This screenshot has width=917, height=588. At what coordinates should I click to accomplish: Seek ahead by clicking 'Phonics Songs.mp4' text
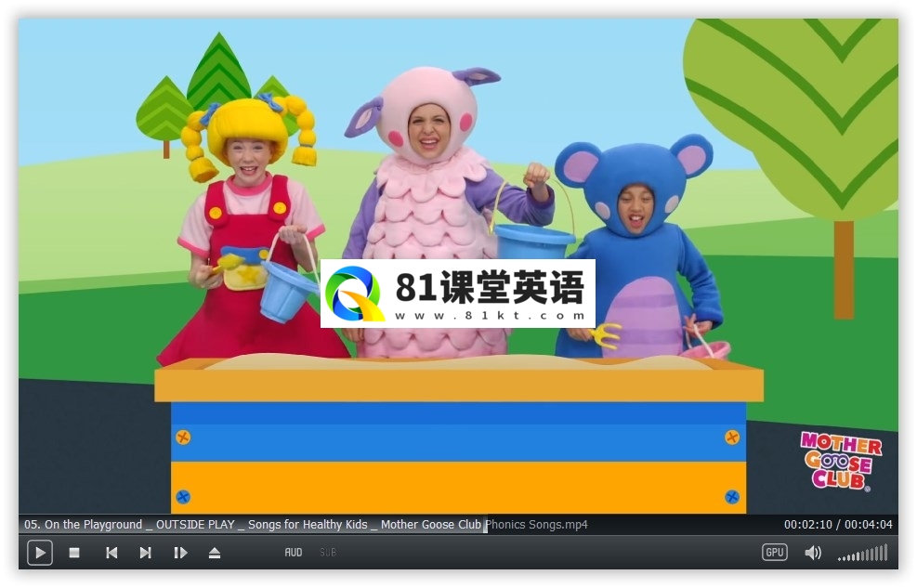537,525
